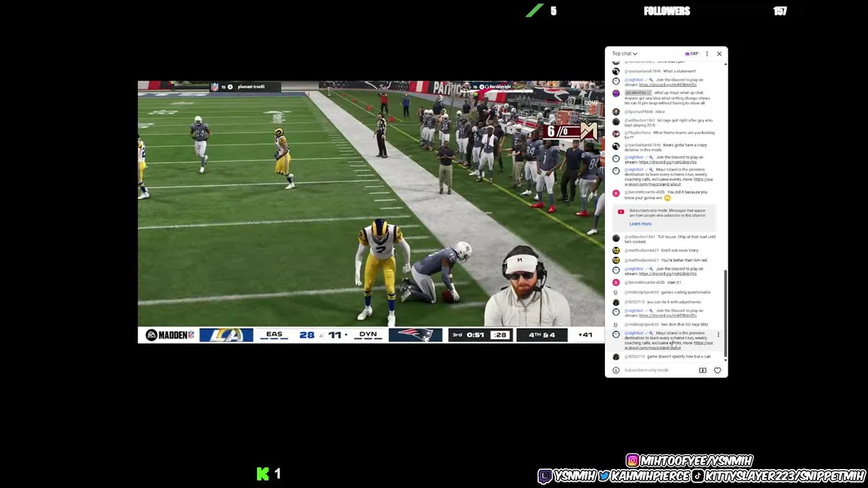
Task: Click matthudson6427's avatar by 'You're better then him red'
Action: point(616,260)
